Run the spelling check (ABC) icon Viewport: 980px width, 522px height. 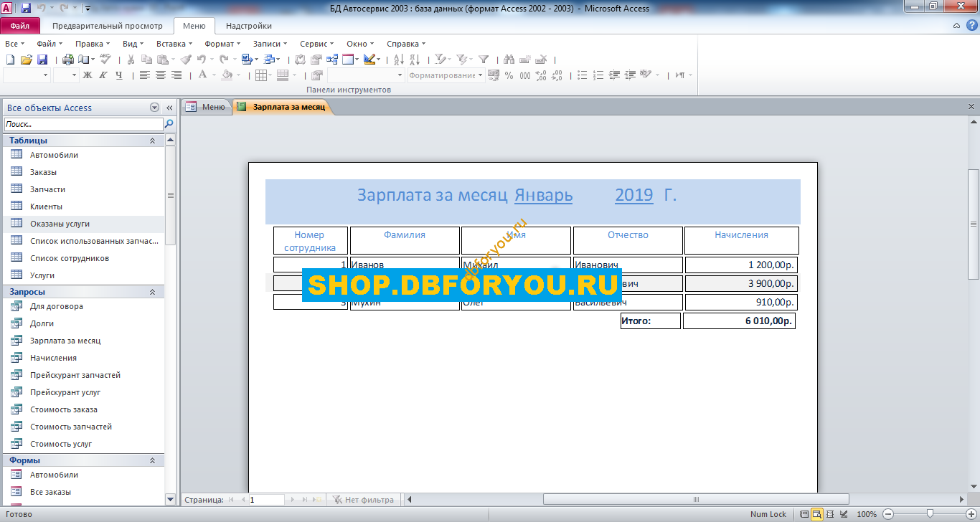105,59
